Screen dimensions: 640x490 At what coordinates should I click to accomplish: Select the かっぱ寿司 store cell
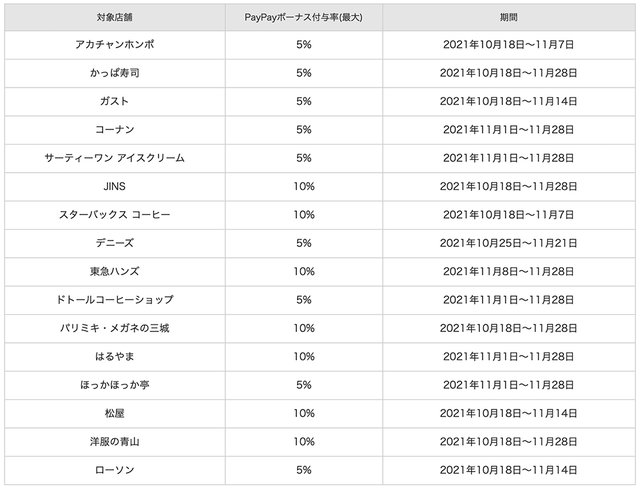coord(115,73)
